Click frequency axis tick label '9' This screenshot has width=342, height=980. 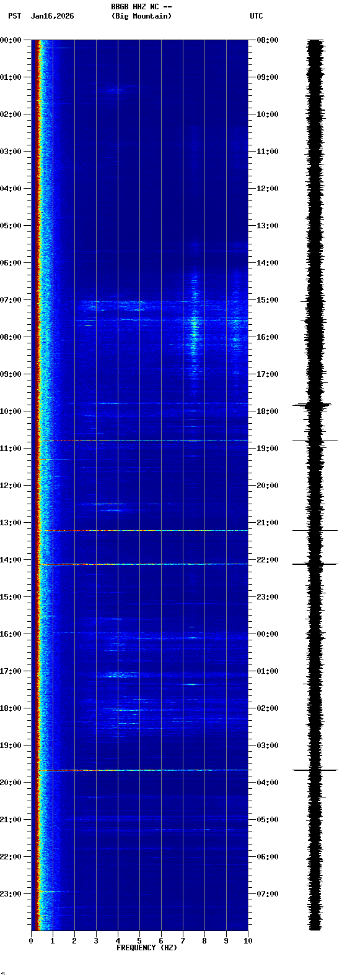click(226, 941)
